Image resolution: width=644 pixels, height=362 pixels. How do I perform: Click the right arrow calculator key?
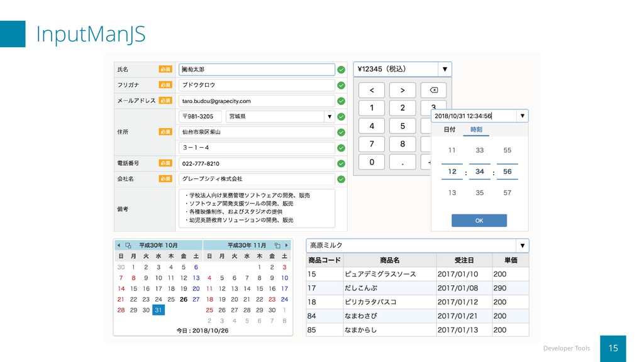coord(402,90)
